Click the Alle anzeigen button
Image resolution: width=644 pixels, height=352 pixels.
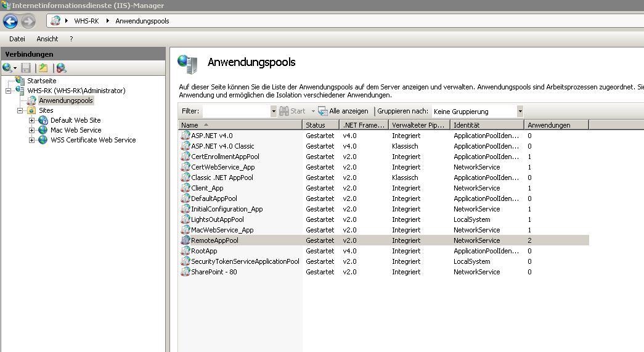(343, 111)
